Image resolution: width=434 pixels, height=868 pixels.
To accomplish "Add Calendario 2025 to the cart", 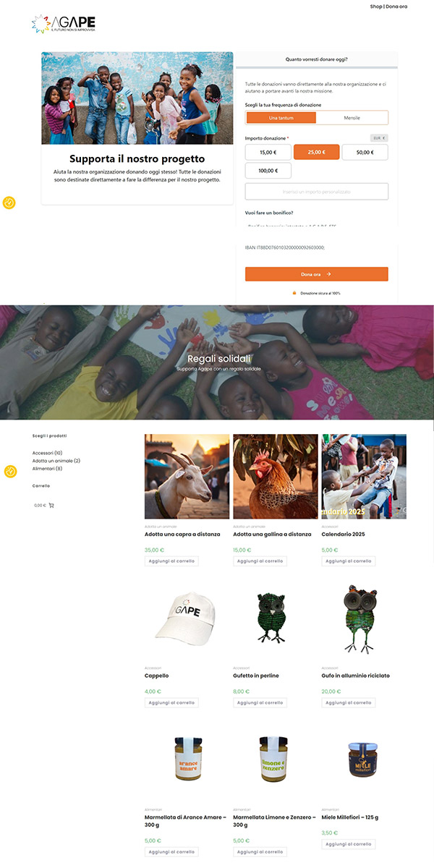I will (x=349, y=561).
